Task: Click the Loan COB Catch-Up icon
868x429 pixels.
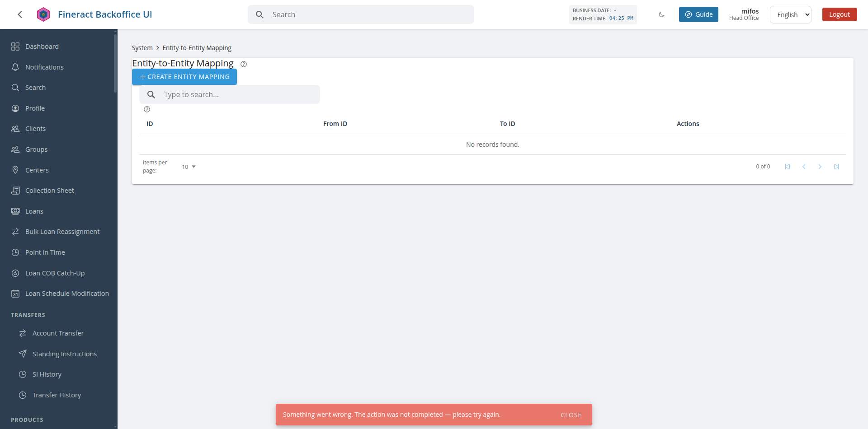Action: point(15,273)
